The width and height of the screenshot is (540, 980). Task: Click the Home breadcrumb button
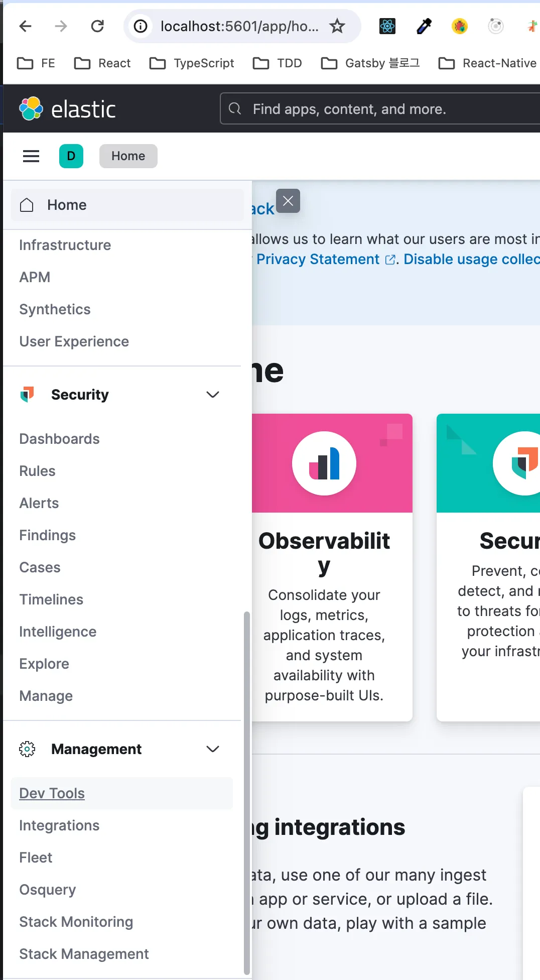click(x=128, y=156)
